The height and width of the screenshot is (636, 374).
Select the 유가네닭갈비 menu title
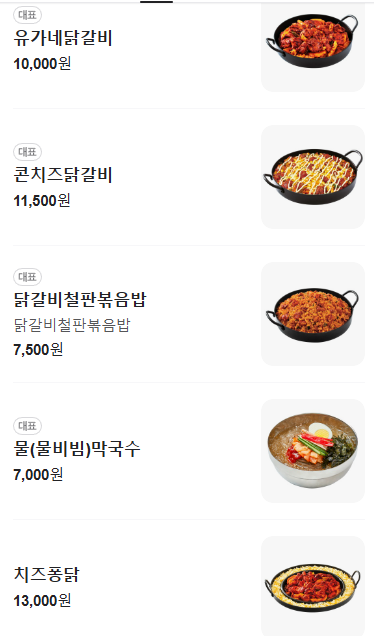[63, 38]
